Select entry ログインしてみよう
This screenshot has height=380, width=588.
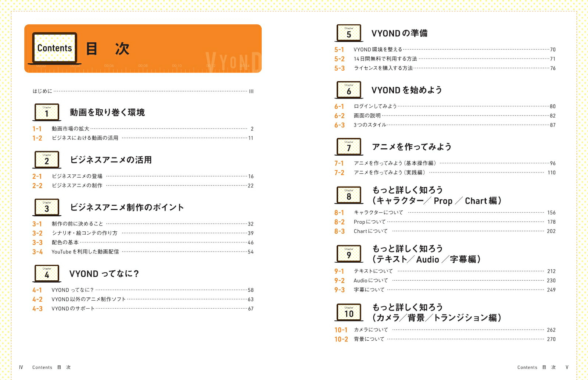click(375, 106)
